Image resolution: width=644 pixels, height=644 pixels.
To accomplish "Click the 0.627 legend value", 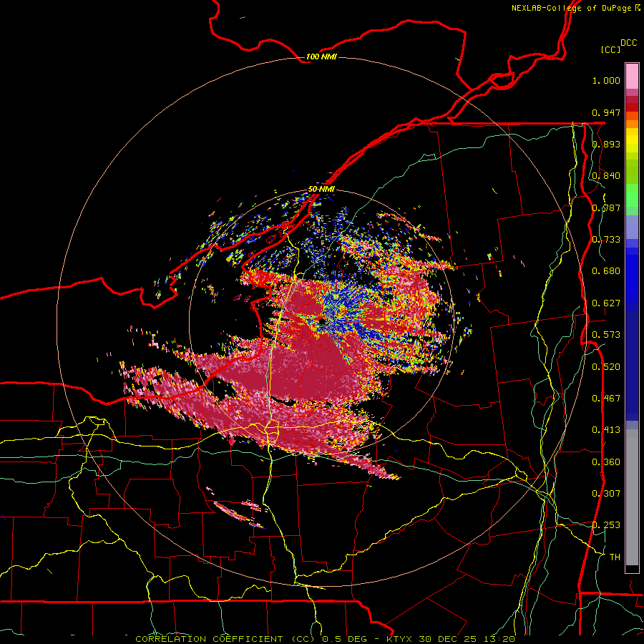I will pyautogui.click(x=606, y=303).
